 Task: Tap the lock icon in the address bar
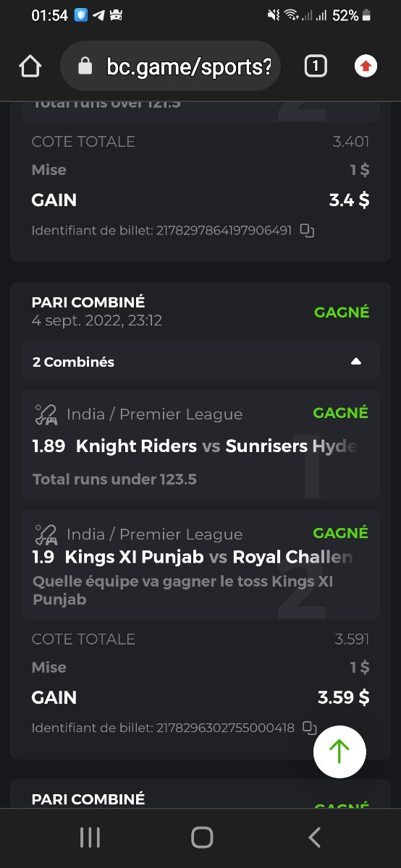pyautogui.click(x=85, y=67)
